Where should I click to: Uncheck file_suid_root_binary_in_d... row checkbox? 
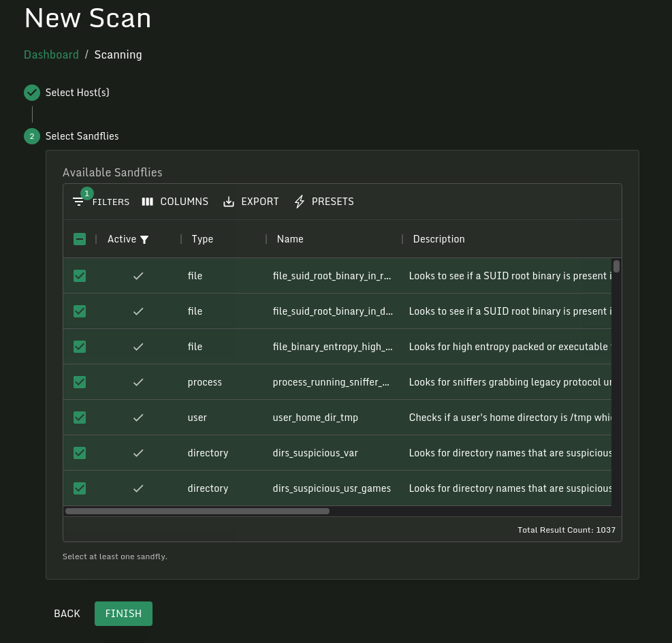(x=80, y=311)
